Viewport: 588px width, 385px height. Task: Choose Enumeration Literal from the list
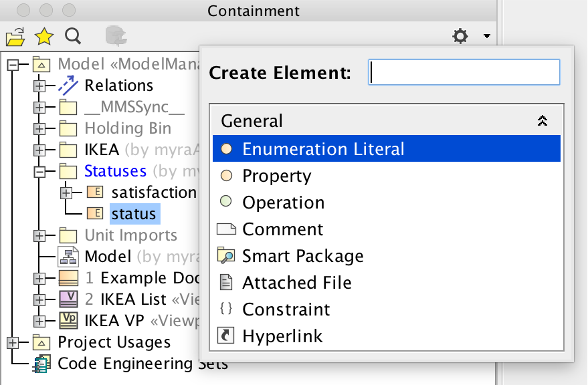point(387,148)
